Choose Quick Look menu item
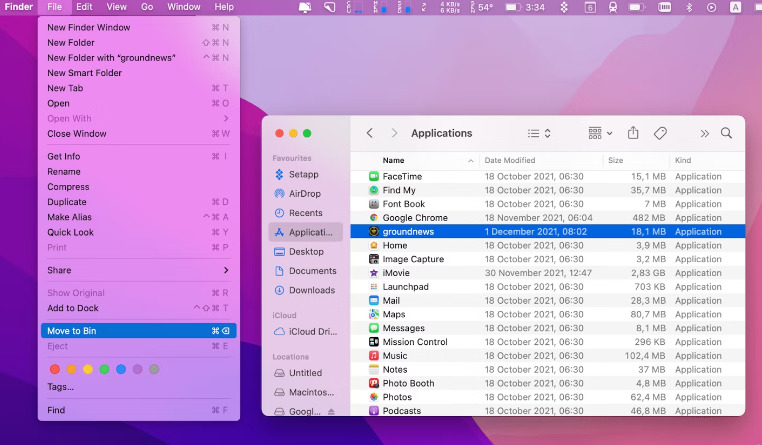This screenshot has width=762, height=445. tap(139, 232)
